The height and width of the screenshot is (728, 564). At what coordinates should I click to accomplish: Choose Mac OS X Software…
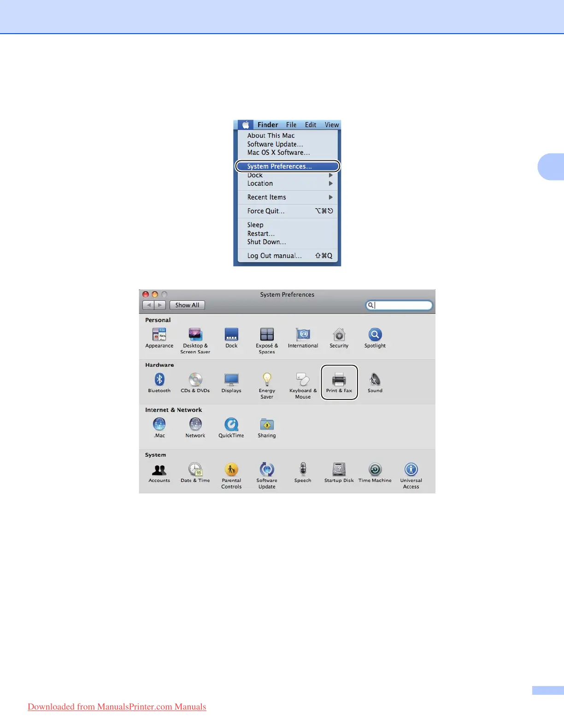(x=288, y=153)
